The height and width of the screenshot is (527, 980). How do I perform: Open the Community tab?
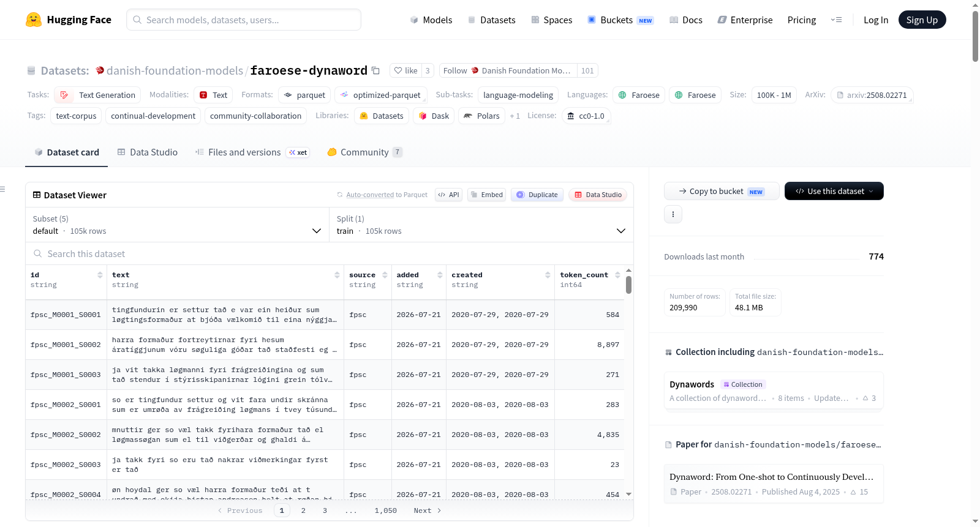point(364,152)
